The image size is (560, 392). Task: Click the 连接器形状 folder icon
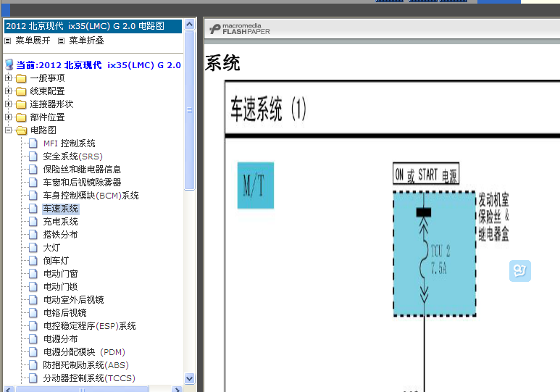[21, 104]
